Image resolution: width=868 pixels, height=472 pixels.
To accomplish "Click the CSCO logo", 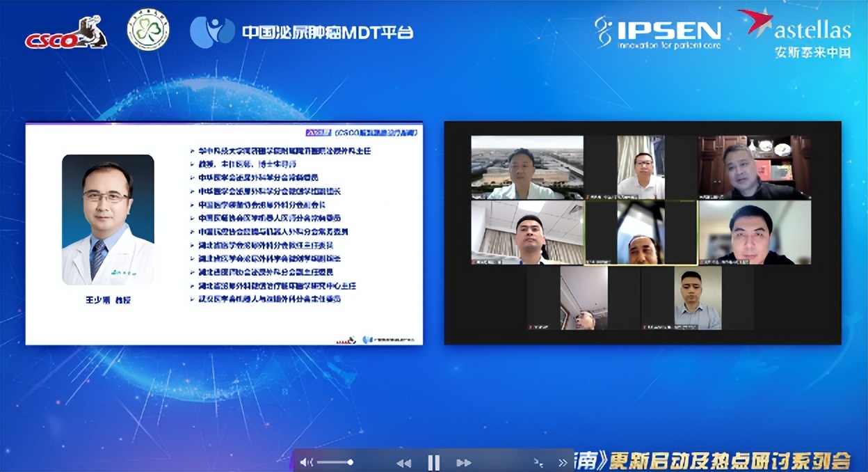I will point(66,34).
